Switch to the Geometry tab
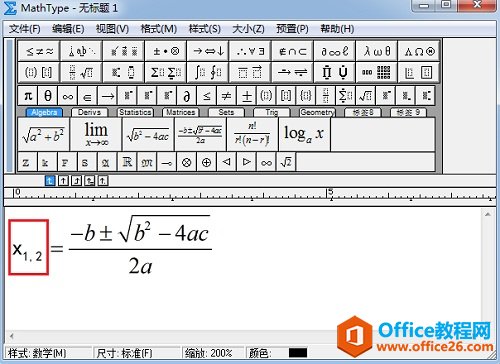Image resolution: width=500 pixels, height=364 pixels. [317, 112]
